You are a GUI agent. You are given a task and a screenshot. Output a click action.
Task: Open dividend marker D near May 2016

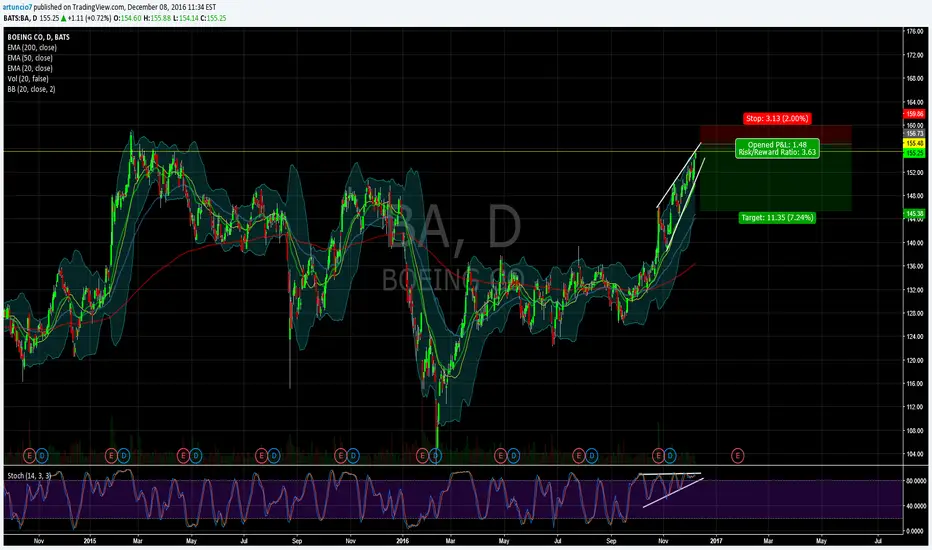point(513,456)
